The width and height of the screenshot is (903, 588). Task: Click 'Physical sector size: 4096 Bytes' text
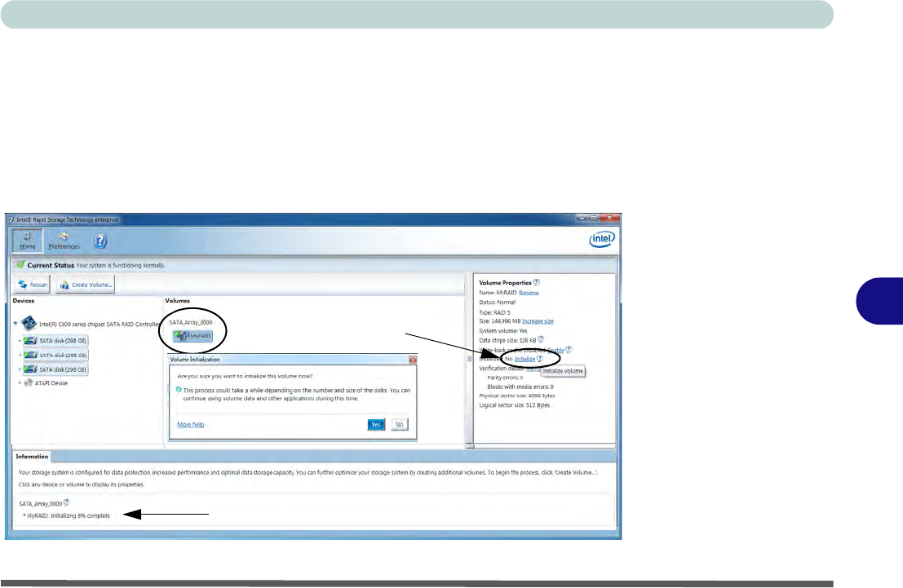[517, 396]
